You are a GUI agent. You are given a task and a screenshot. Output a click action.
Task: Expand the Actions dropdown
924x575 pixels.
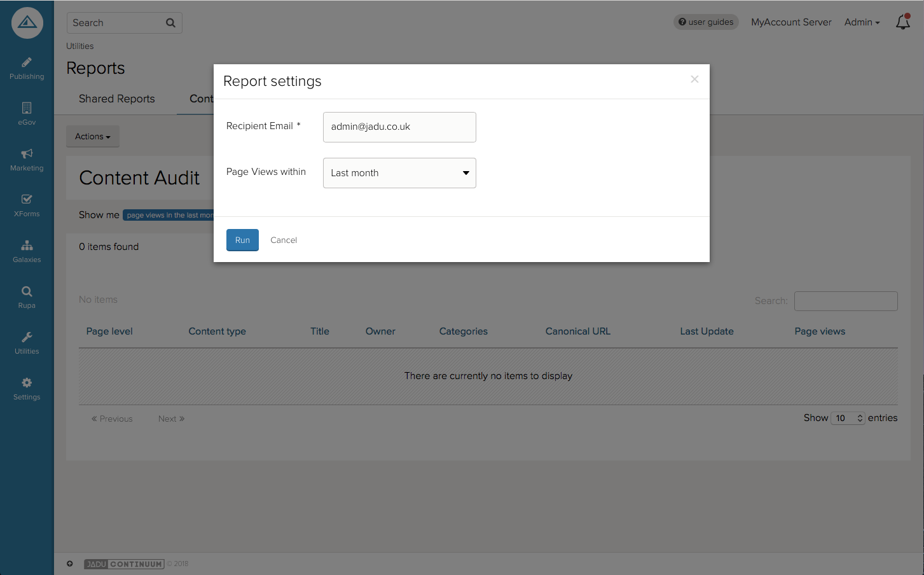point(93,137)
